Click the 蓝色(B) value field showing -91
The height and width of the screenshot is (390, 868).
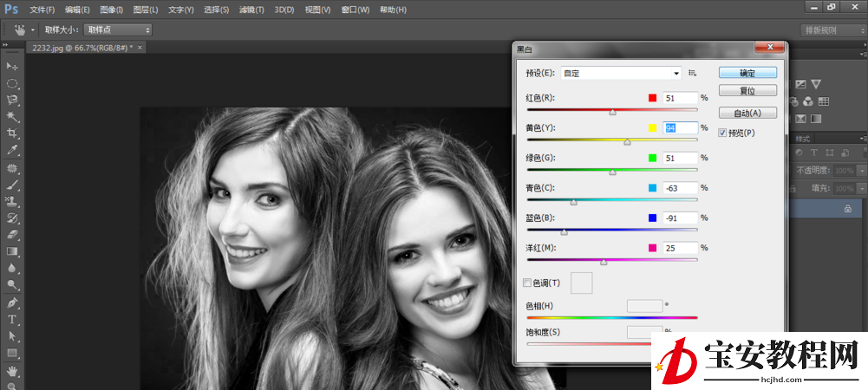(681, 218)
